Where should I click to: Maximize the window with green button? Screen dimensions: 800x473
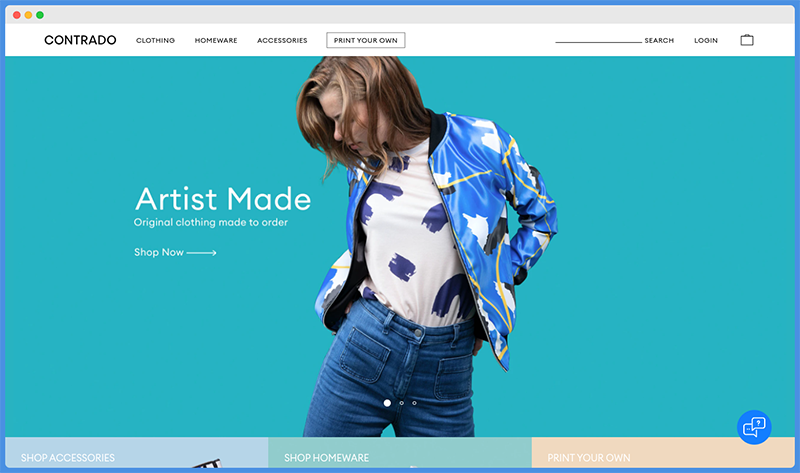(40, 15)
